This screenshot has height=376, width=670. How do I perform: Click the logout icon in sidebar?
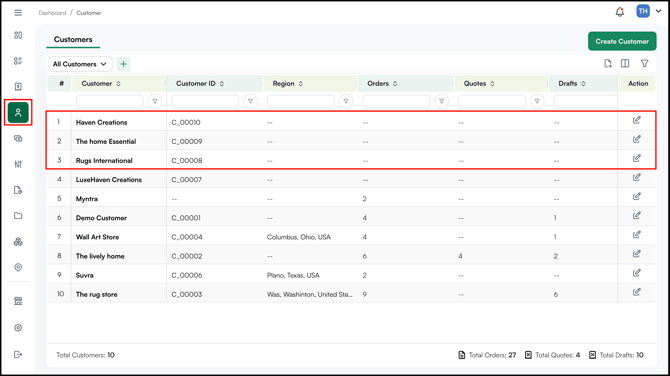(x=18, y=354)
